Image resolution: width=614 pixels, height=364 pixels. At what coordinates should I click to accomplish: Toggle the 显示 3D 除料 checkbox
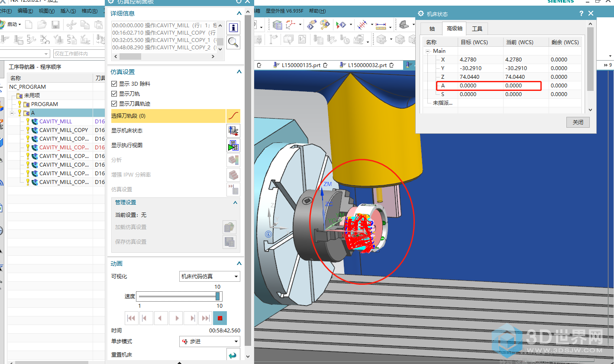(x=114, y=84)
